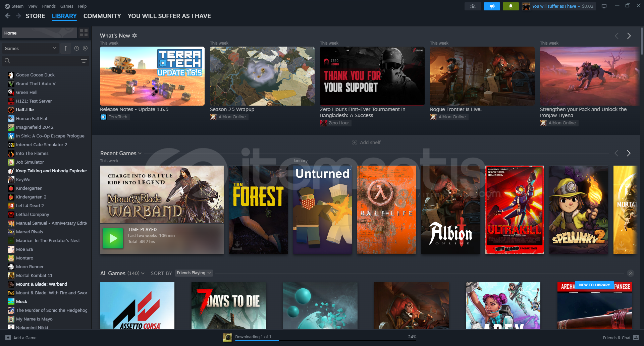644x346 pixels.
Task: Open the Friends menu
Action: click(x=49, y=6)
